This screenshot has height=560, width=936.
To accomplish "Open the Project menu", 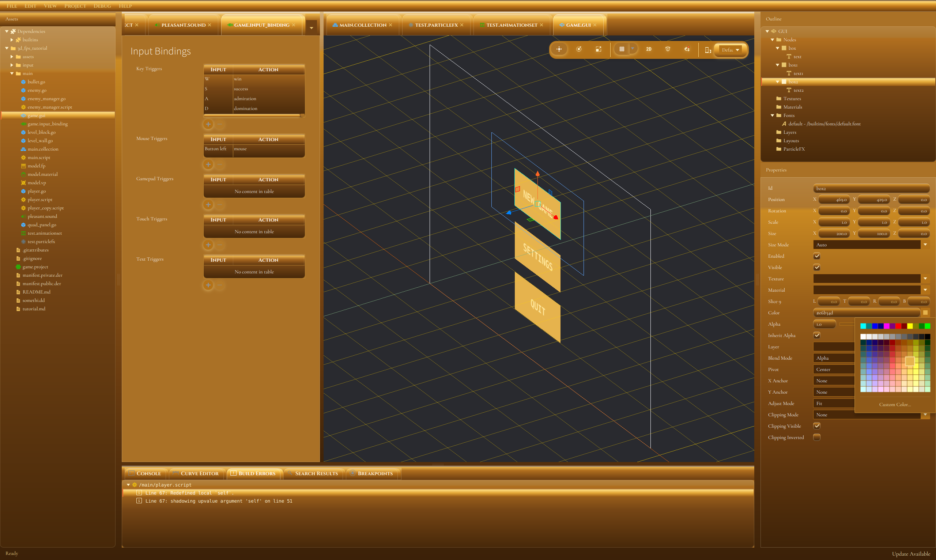I will pyautogui.click(x=75, y=5).
